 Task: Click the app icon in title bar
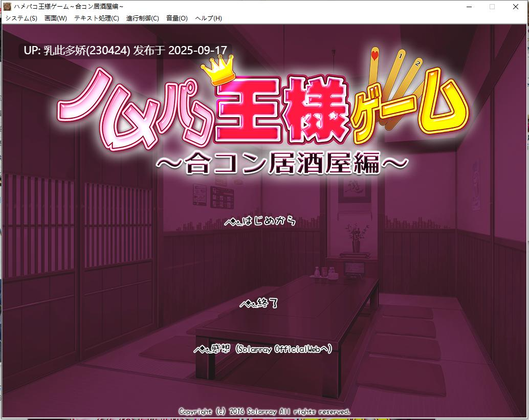(x=7, y=7)
